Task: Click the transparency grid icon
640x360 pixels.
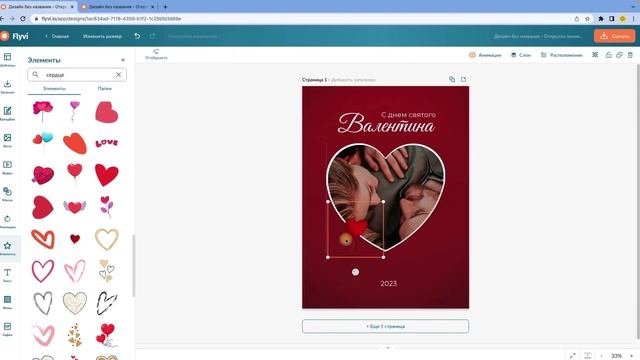Action: point(595,55)
